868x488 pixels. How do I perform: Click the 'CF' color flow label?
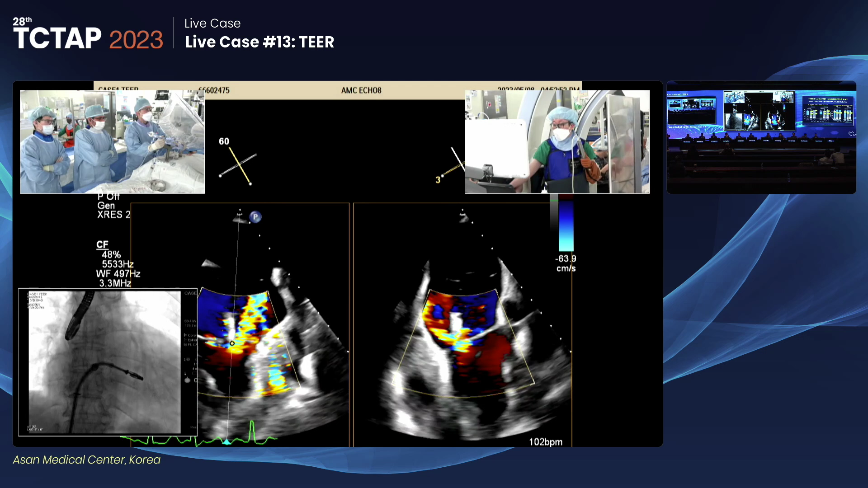tap(102, 244)
